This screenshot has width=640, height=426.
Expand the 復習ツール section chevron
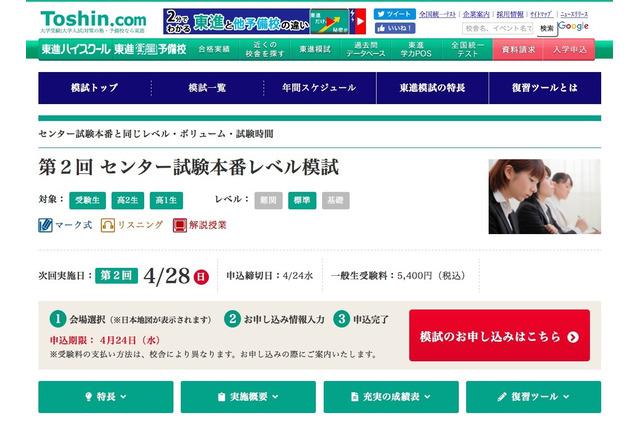pyautogui.click(x=566, y=397)
